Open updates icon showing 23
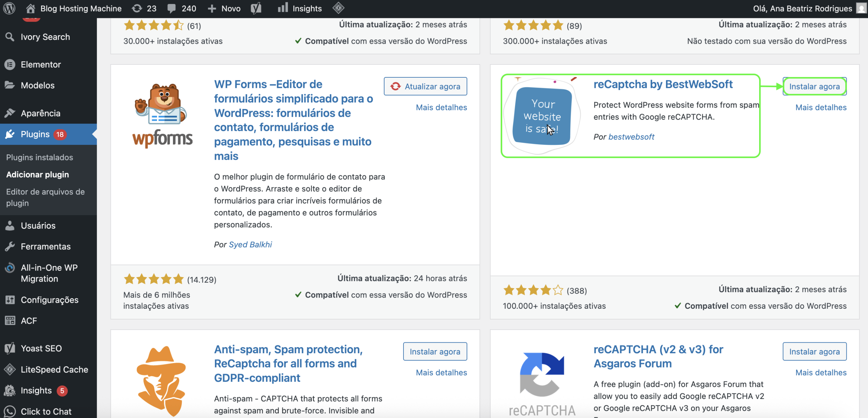The height and width of the screenshot is (418, 868). coord(137,8)
